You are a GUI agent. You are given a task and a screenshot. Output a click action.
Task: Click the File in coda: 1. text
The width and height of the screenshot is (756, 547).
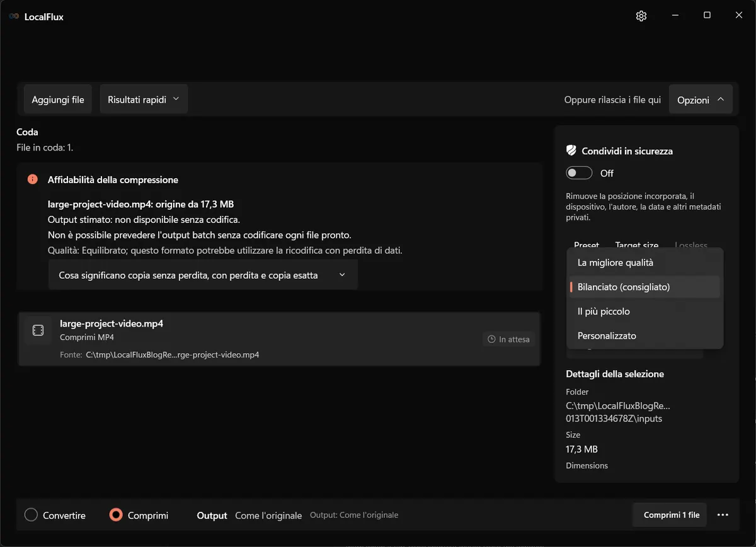pyautogui.click(x=45, y=148)
